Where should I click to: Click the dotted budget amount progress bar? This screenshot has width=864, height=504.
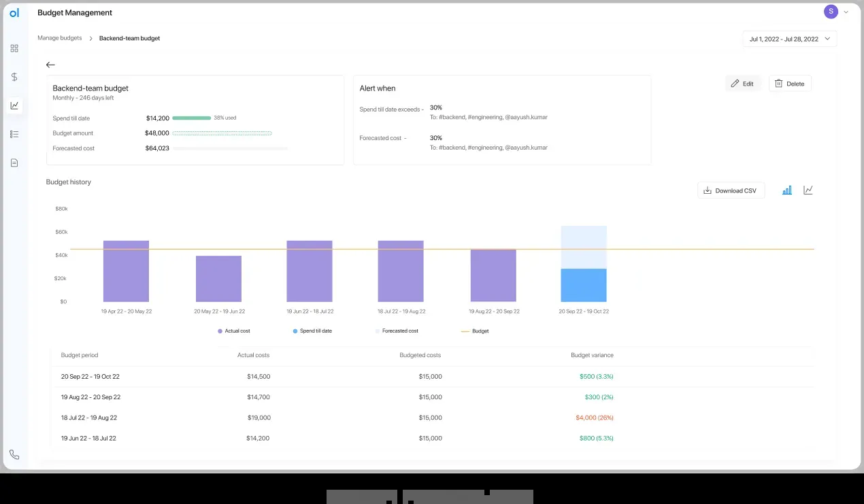coord(222,133)
